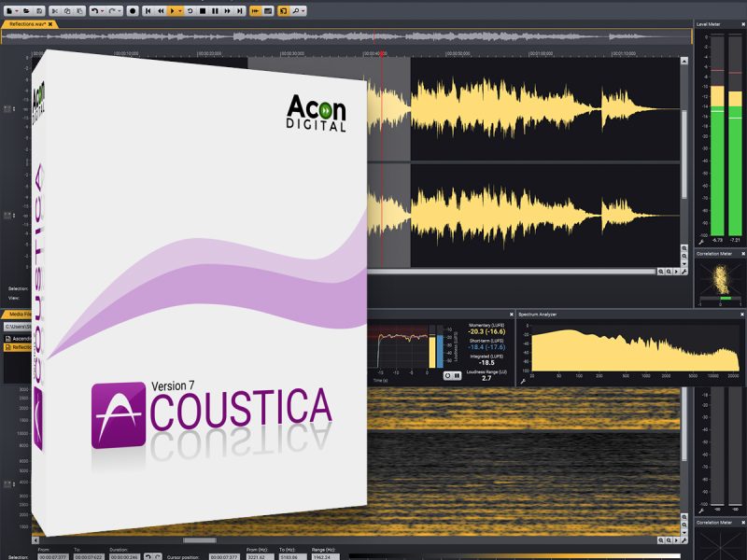Pause playback with the Pause button
This screenshot has width=747, height=560.
[215, 10]
